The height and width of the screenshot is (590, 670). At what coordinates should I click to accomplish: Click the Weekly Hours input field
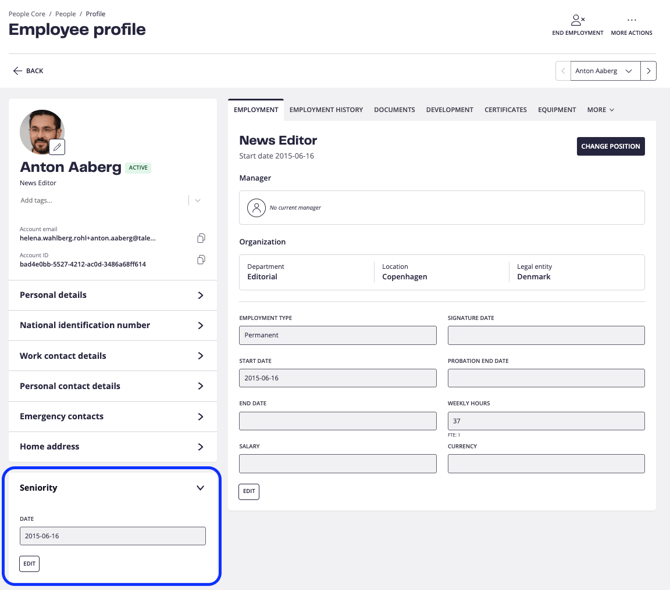click(546, 421)
